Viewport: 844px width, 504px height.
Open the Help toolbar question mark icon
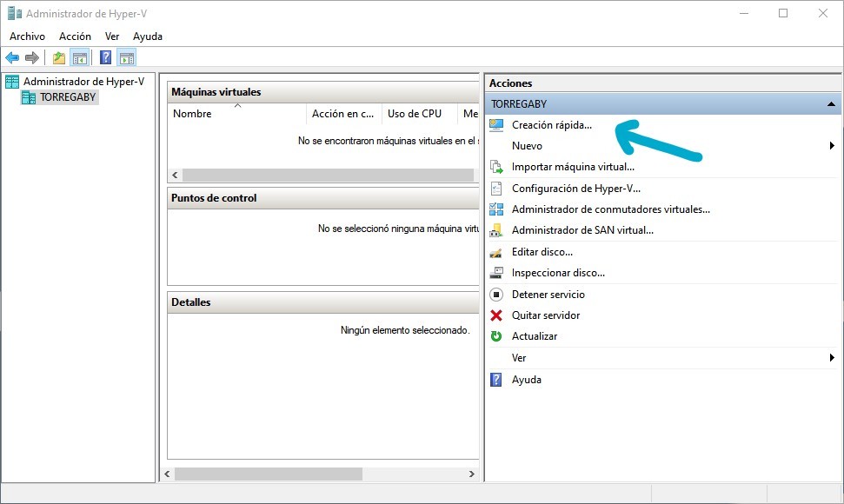(106, 57)
